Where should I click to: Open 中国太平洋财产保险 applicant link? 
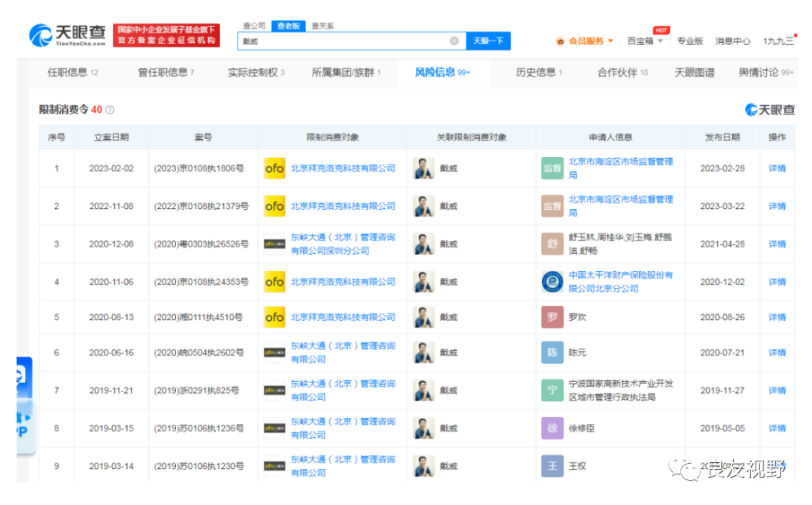point(620,282)
